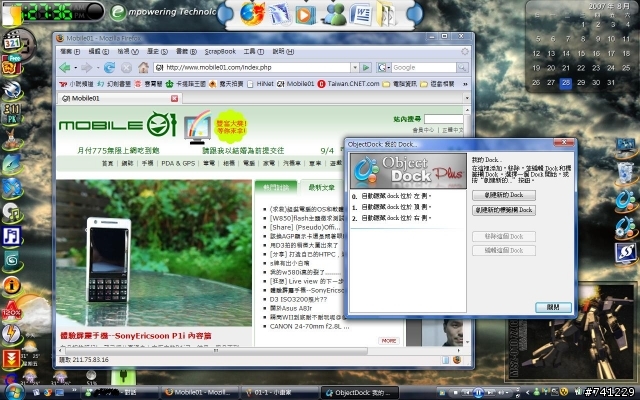The height and width of the screenshot is (400, 640).
Task: Reload the Mobile01 page
Action: coord(109,67)
